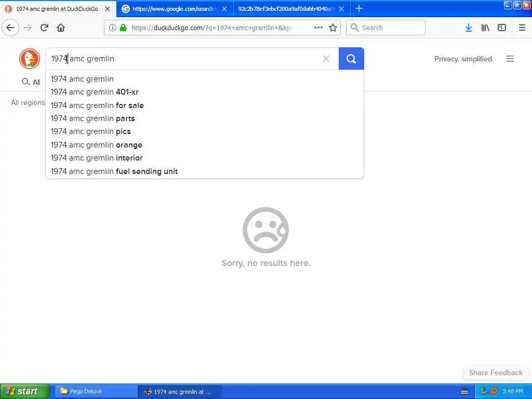The image size is (532, 399).
Task: Open Pego Deluxe taskbar window
Action: pyautogui.click(x=96, y=391)
